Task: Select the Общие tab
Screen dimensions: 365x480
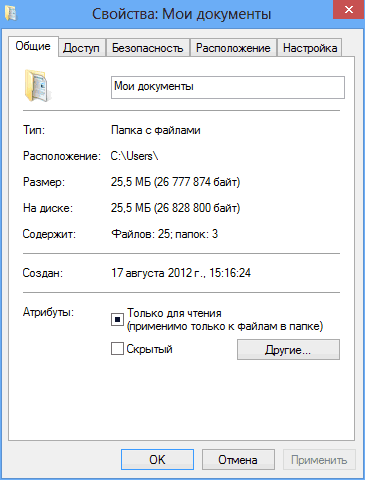Action: click(x=33, y=46)
